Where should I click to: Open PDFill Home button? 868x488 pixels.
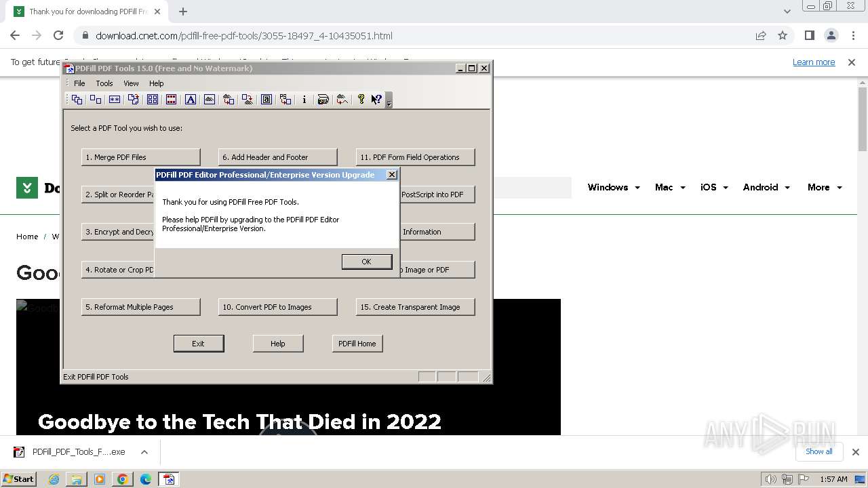click(x=357, y=344)
